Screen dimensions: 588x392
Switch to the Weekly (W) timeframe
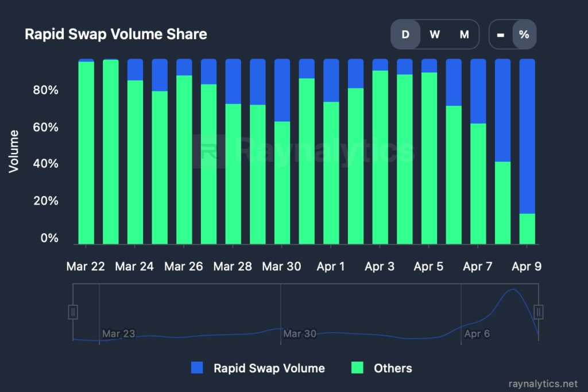coord(435,34)
